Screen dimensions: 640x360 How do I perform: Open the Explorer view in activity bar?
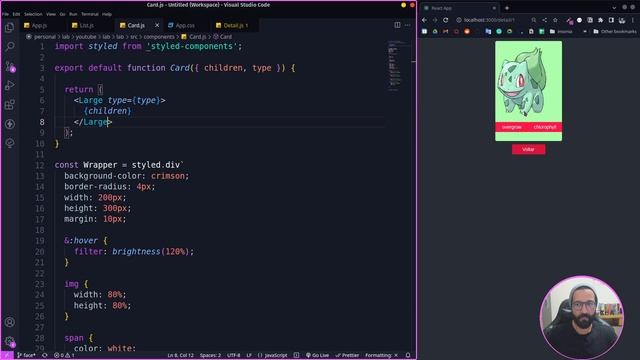tap(9, 27)
